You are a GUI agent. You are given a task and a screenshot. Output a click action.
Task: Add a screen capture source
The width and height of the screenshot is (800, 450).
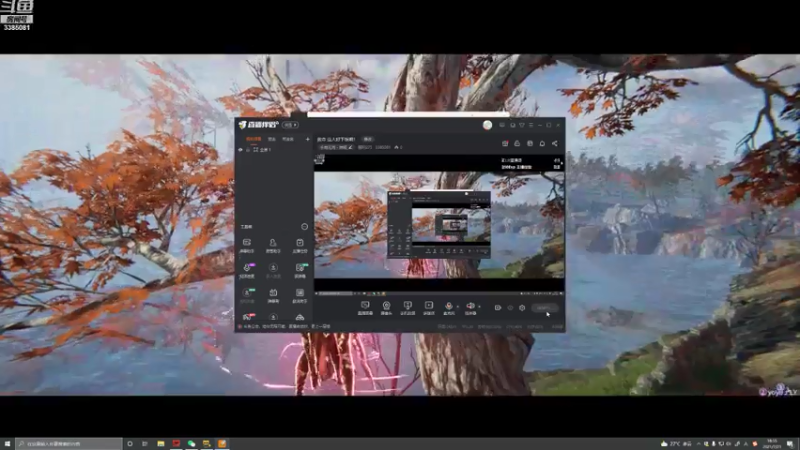365,308
